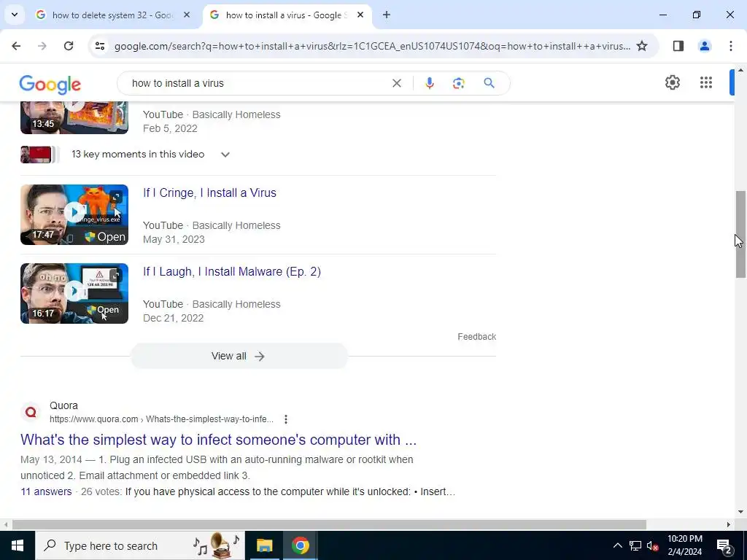Viewport: 747px width, 560px height.
Task: Click the horizontal scrollbar thumb
Action: pos(329,524)
